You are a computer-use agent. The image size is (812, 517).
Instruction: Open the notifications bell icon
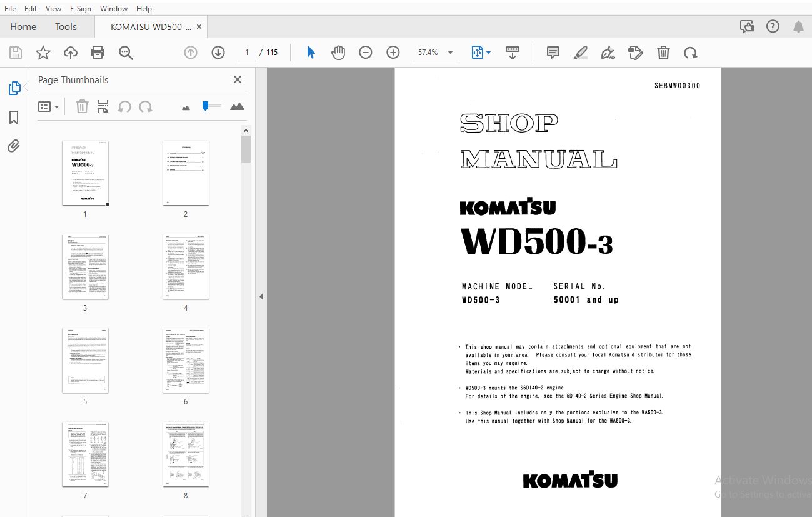click(x=798, y=26)
